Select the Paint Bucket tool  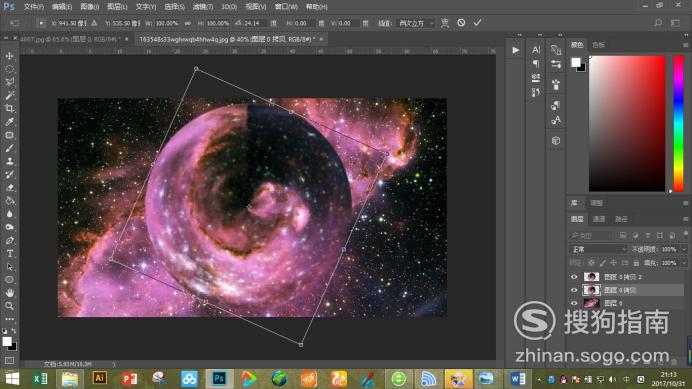[9, 201]
